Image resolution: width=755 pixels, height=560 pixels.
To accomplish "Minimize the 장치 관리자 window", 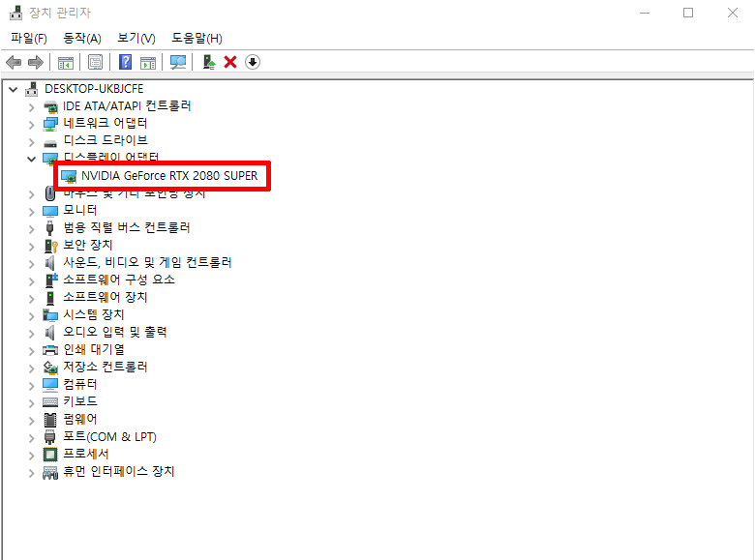I will 645,13.
